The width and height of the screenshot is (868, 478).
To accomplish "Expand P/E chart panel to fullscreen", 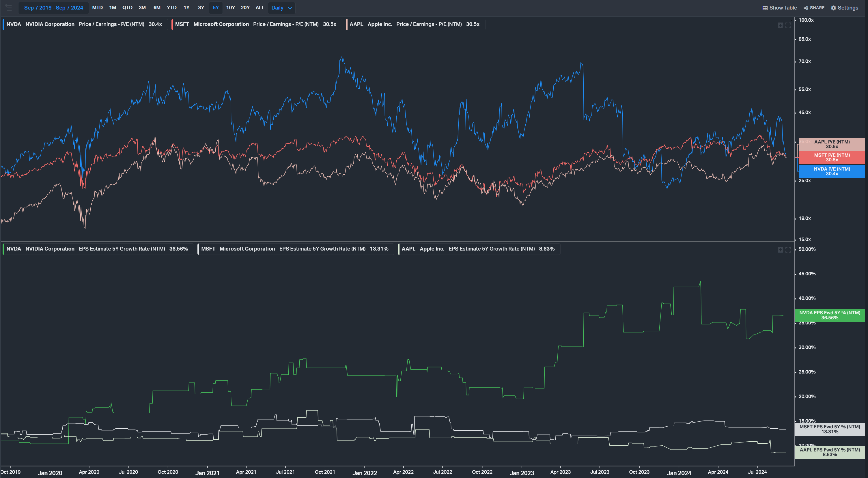I will [x=788, y=25].
